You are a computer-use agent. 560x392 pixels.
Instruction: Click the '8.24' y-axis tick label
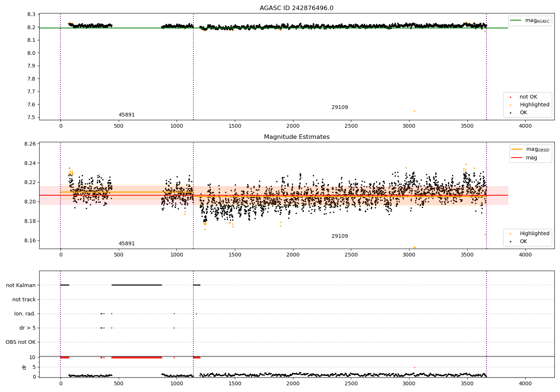(30, 163)
